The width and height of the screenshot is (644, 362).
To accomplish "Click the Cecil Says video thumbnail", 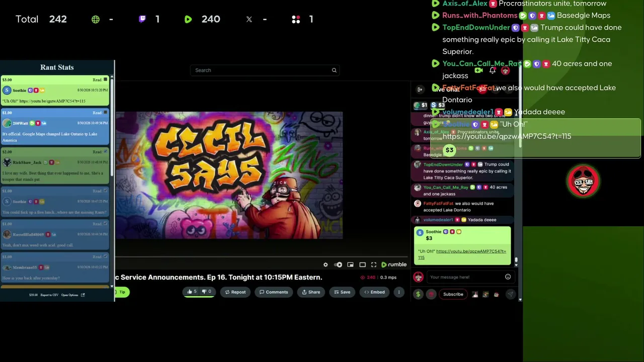I will point(229,175).
